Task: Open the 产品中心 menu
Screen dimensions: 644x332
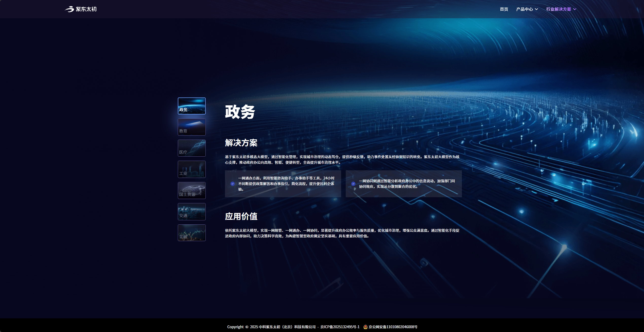Action: [x=525, y=9]
